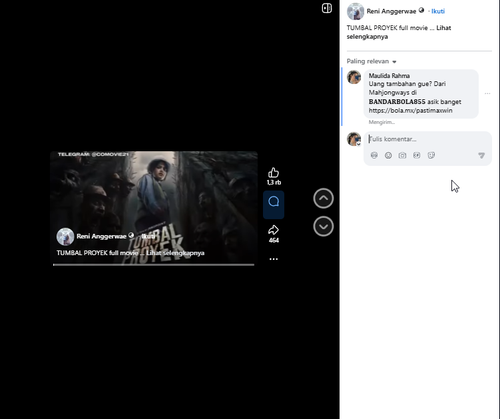The image size is (500, 419).
Task: Go to next reel with down chevron
Action: click(323, 226)
